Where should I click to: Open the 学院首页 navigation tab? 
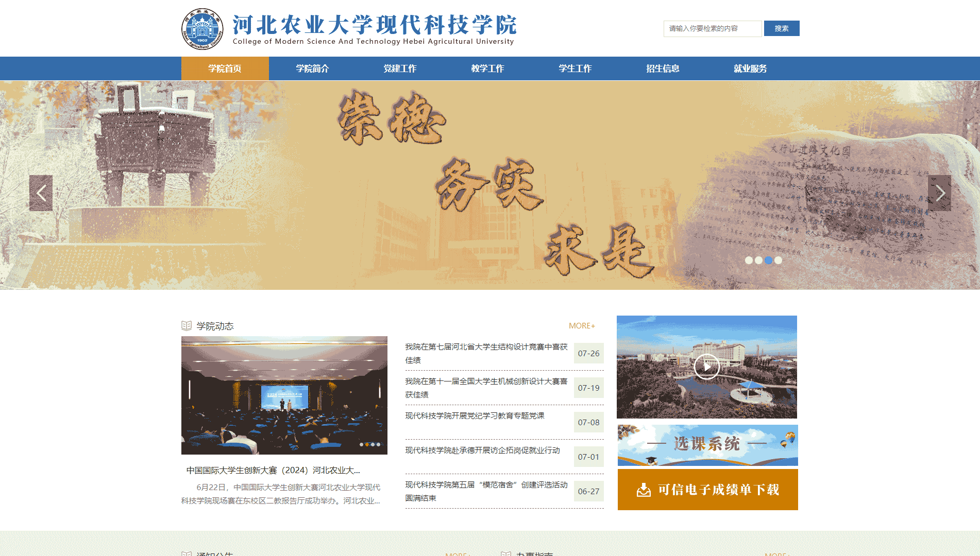(225, 68)
